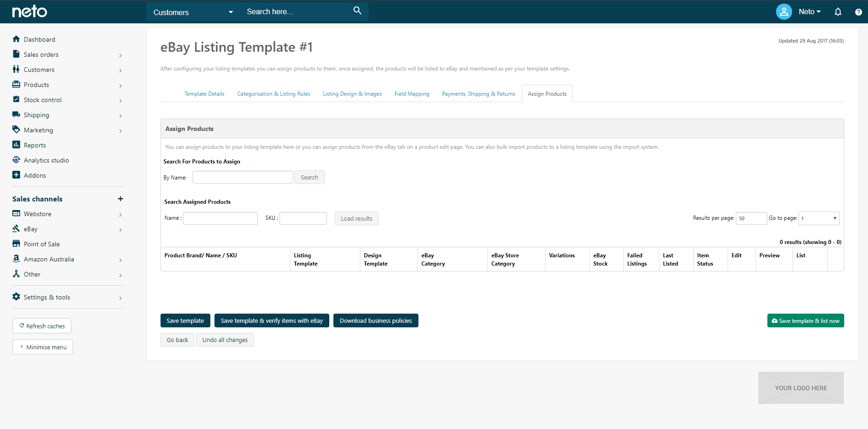
Task: Click the Dashboard home icon
Action: click(16, 39)
